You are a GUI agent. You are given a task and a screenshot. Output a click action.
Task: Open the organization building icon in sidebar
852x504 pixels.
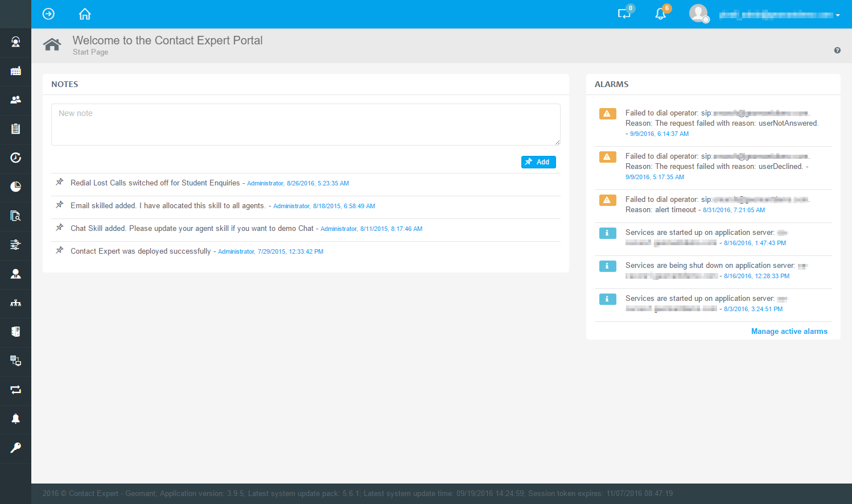point(15,71)
